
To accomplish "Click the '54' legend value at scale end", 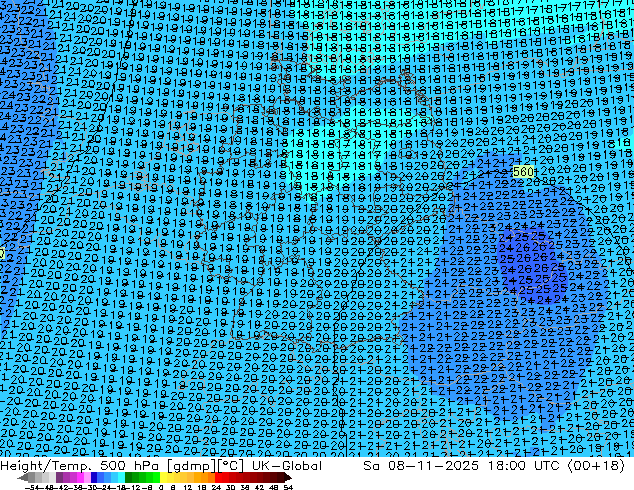I will tap(288, 488).
